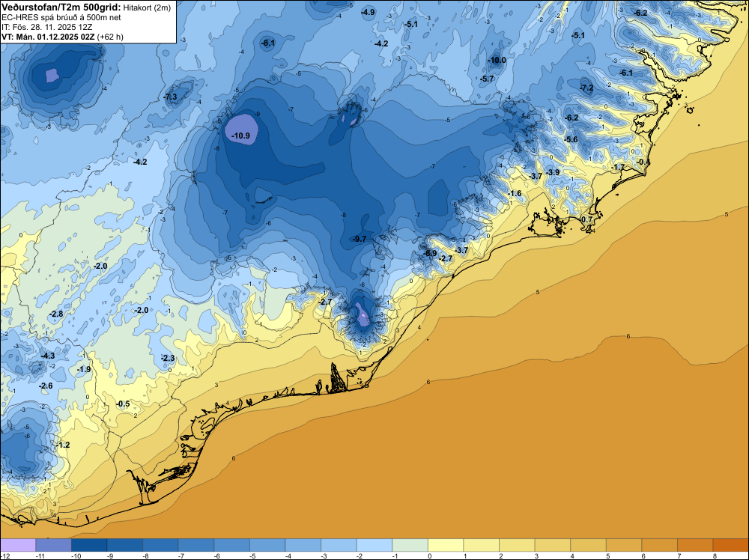This screenshot has width=749, height=560.
Task: Click the dark blue legend swatch between -10 and -9
Action: (x=89, y=545)
